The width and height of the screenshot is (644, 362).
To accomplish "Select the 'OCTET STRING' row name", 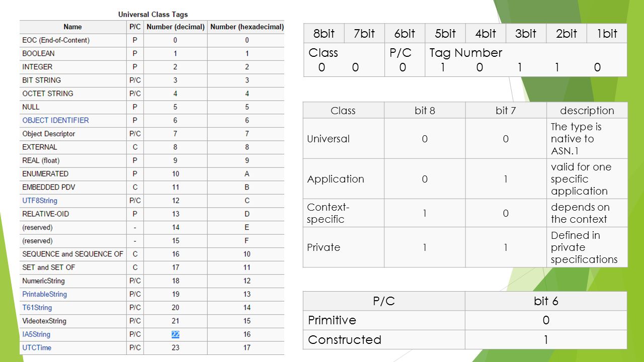I will click(48, 94).
